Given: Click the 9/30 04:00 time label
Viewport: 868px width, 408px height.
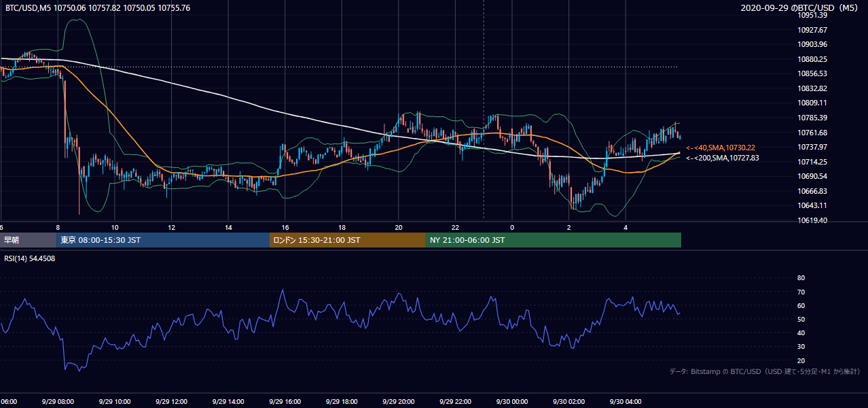Looking at the screenshot, I should 626,402.
